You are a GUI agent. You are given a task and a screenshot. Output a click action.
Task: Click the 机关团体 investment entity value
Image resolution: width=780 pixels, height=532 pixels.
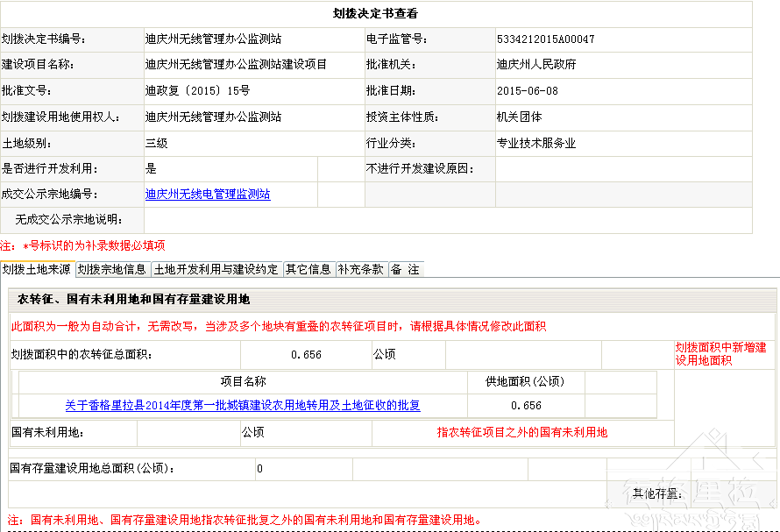[519, 117]
